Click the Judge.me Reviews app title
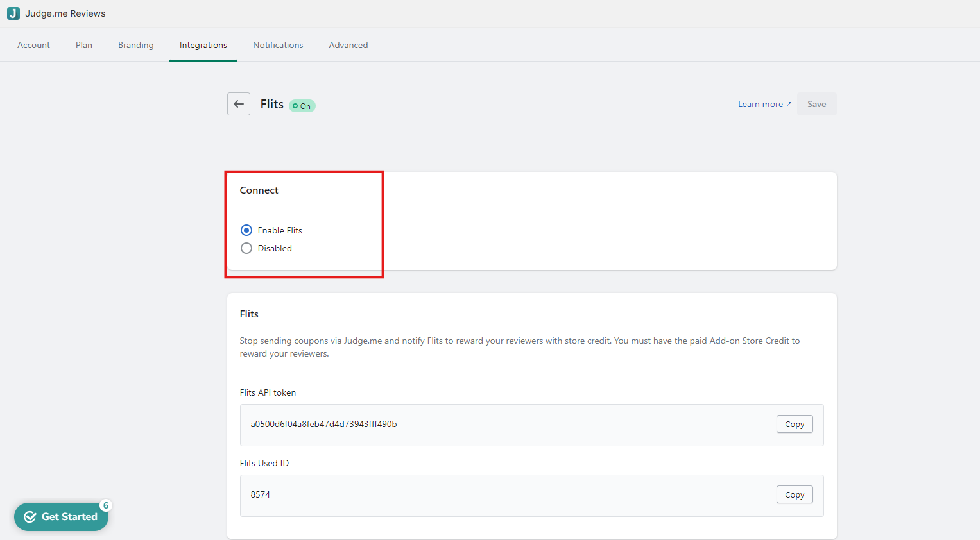980x540 pixels. point(65,13)
